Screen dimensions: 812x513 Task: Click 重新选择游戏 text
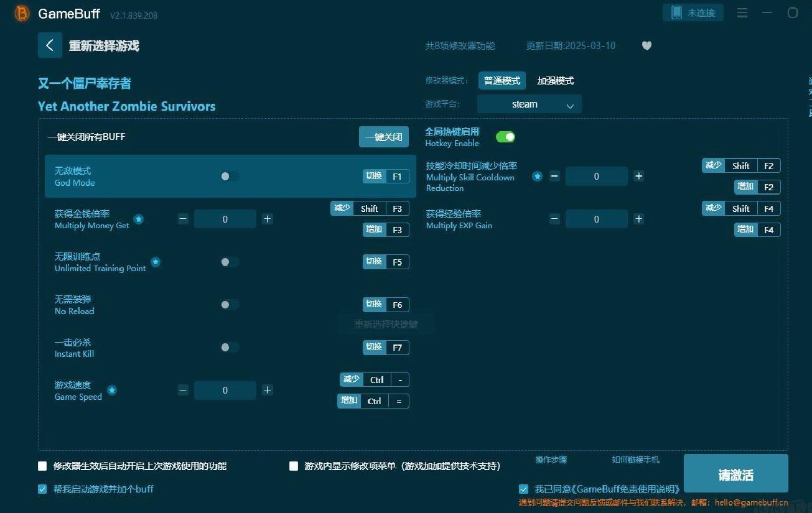104,45
